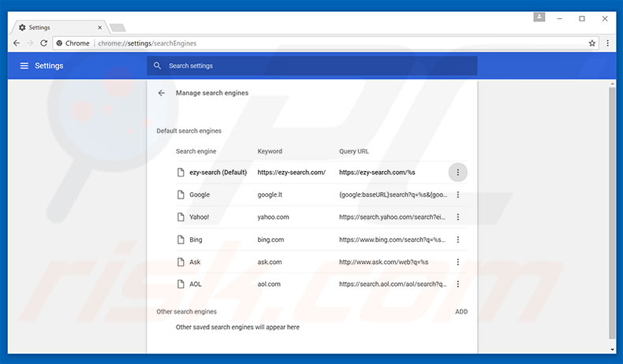Viewport: 623px width, 364px height.
Task: Click the site info icon next to Chrome
Action: click(x=59, y=43)
